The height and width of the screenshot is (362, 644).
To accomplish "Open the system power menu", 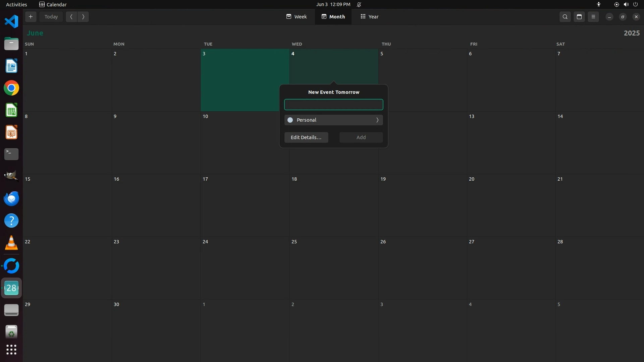I will tap(635, 4).
